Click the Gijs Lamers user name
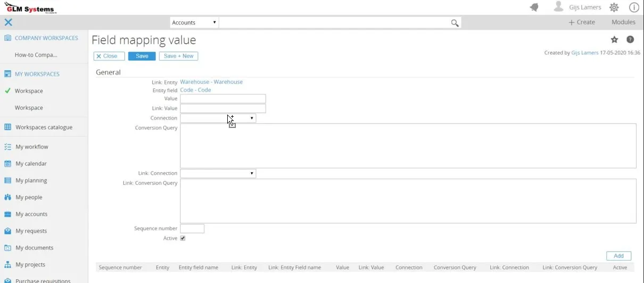 pos(585,7)
